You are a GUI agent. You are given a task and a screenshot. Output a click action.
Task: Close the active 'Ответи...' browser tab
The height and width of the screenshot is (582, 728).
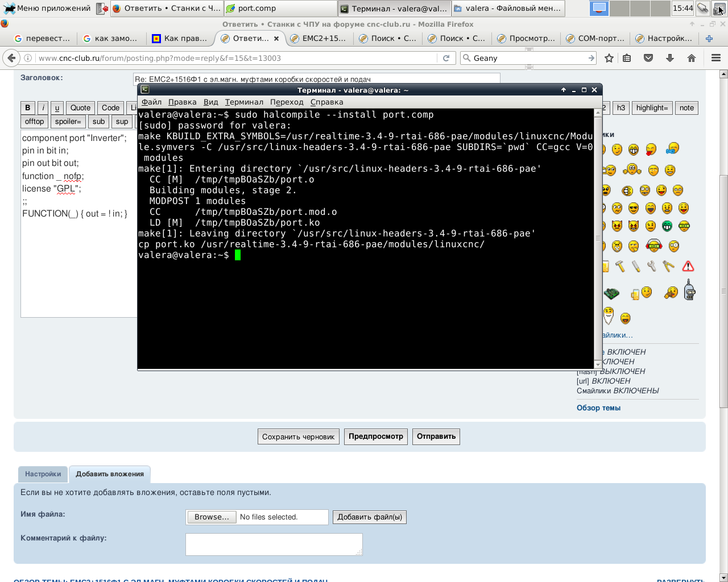click(276, 39)
